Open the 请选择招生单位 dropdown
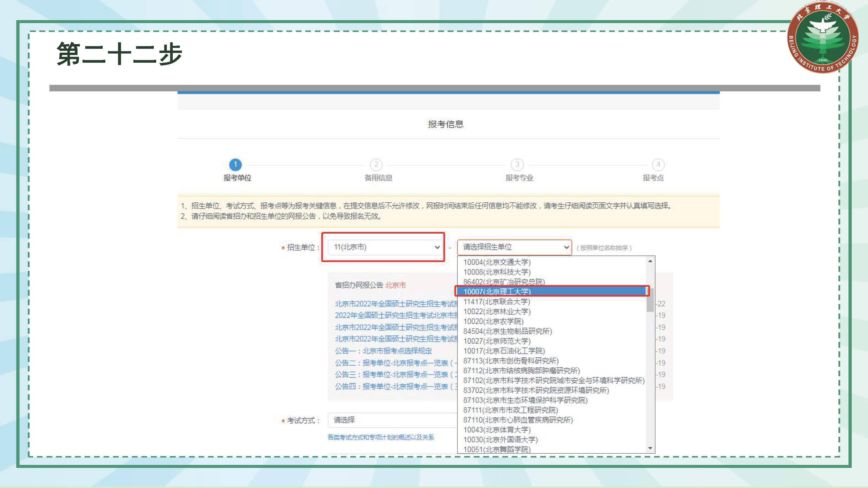Image resolution: width=868 pixels, height=488 pixels. [514, 247]
